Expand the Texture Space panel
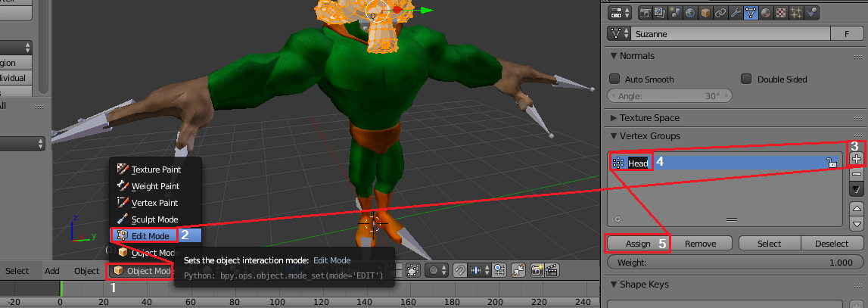This screenshot has height=308, width=868. [644, 118]
